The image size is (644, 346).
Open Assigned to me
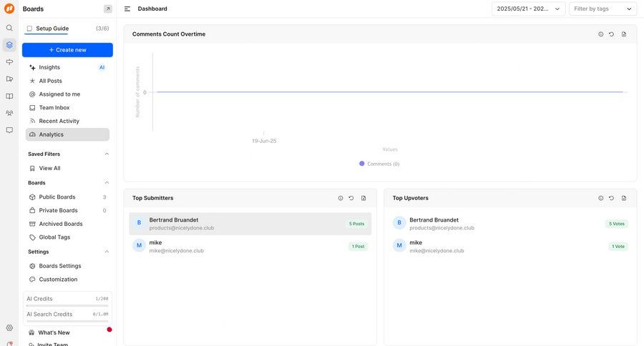[x=67, y=94]
